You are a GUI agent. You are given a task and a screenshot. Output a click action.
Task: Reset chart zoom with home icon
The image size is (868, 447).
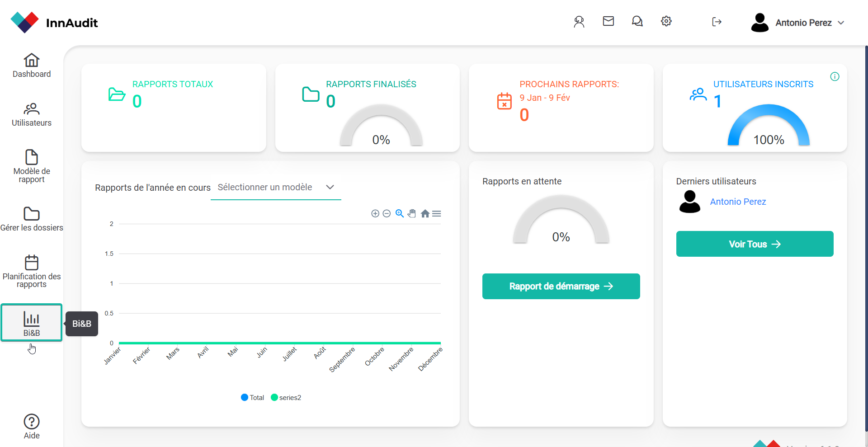click(x=425, y=214)
